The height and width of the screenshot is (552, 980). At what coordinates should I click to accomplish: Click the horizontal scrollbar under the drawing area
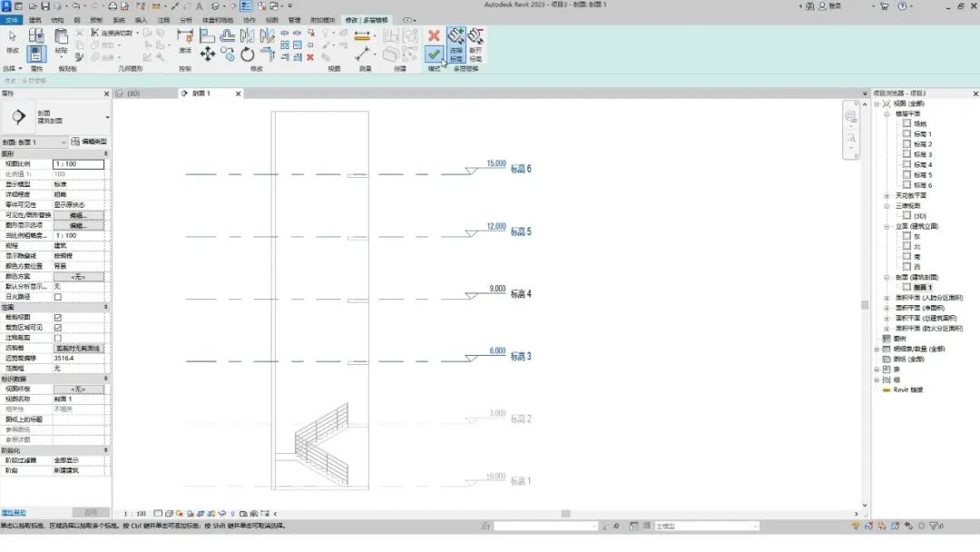pyautogui.click(x=563, y=514)
